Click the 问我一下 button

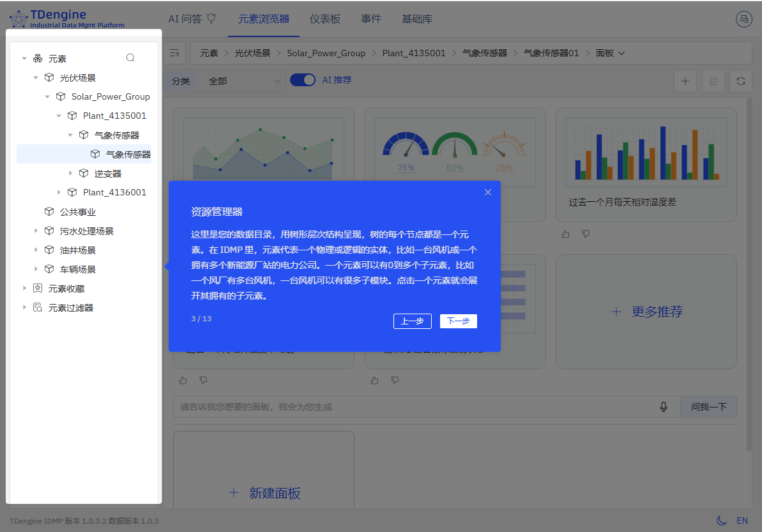708,407
